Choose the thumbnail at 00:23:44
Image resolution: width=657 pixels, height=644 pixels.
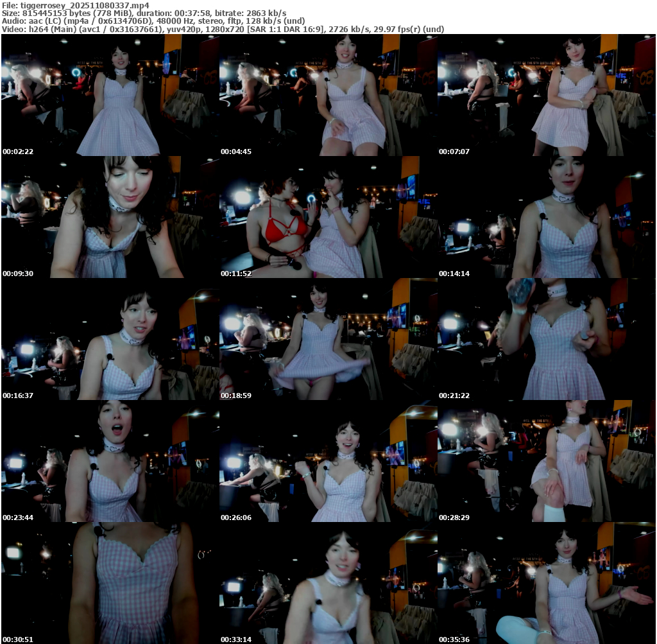point(110,461)
